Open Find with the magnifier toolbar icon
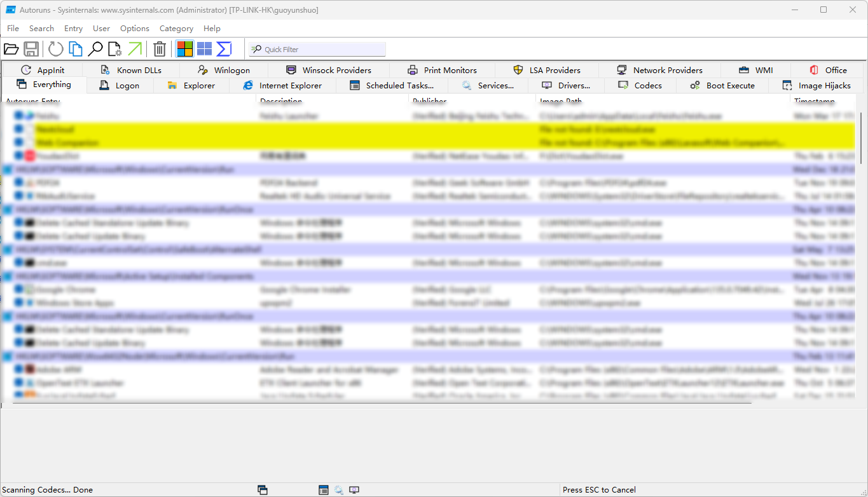 pos(95,49)
